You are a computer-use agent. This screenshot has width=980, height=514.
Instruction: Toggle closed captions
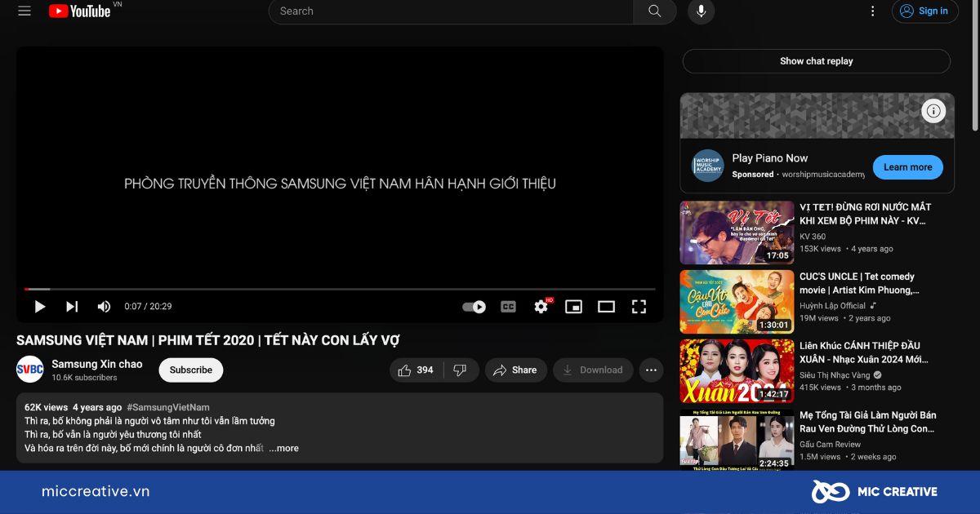(x=508, y=307)
